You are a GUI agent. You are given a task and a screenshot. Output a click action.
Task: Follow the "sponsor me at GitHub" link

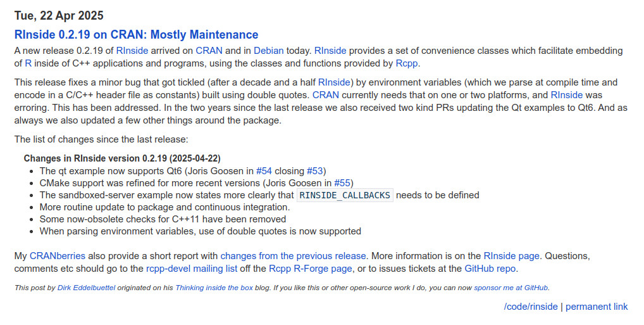511,288
